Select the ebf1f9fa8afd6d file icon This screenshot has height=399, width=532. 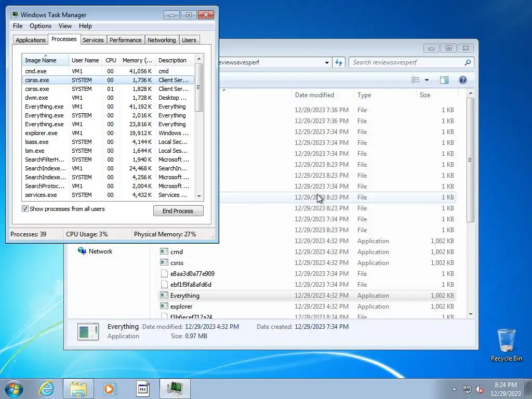[164, 284]
